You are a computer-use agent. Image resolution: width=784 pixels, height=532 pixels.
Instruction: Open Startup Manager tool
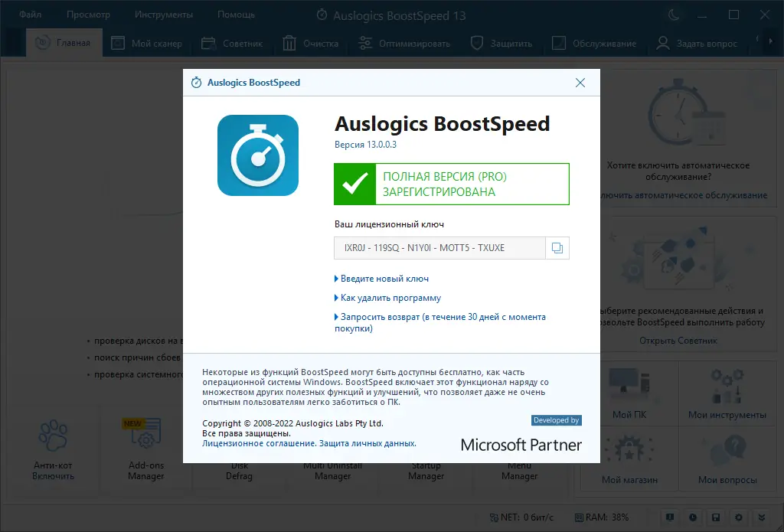click(426, 471)
